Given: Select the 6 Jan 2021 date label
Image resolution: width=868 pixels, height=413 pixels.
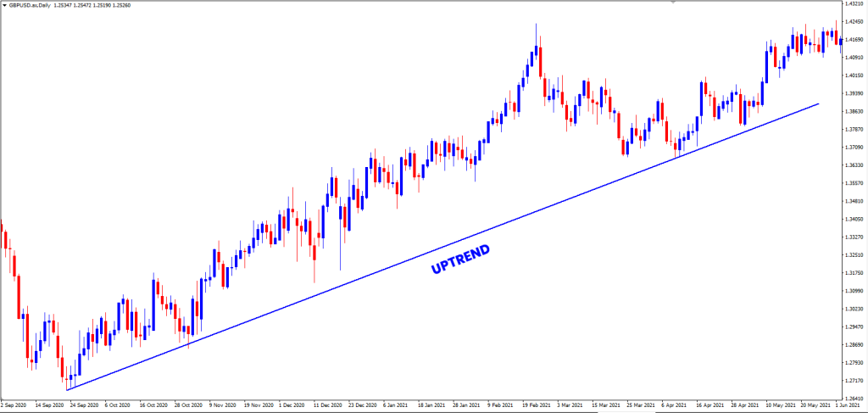Looking at the screenshot, I should click(398, 406).
